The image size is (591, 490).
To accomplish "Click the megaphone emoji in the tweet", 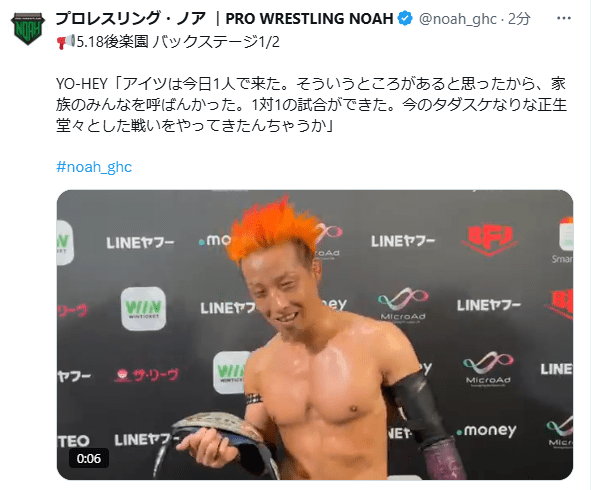I will (x=66, y=41).
